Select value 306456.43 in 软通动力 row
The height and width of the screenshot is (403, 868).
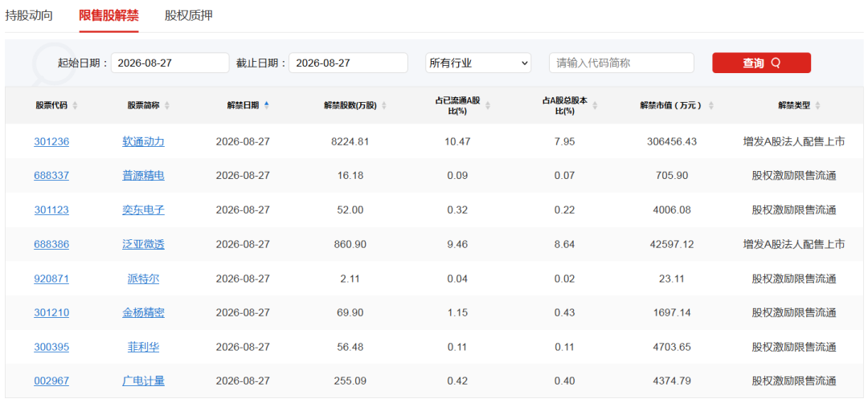click(671, 141)
